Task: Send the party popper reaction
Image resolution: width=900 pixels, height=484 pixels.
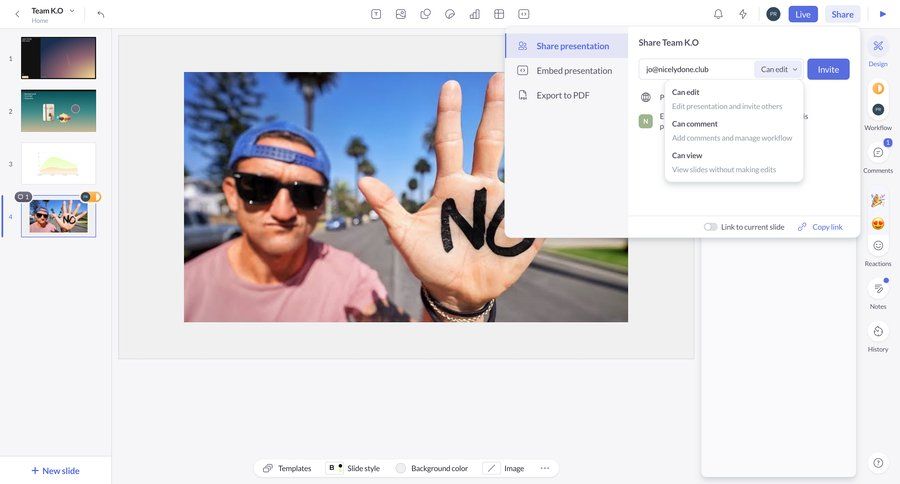Action: [x=878, y=200]
